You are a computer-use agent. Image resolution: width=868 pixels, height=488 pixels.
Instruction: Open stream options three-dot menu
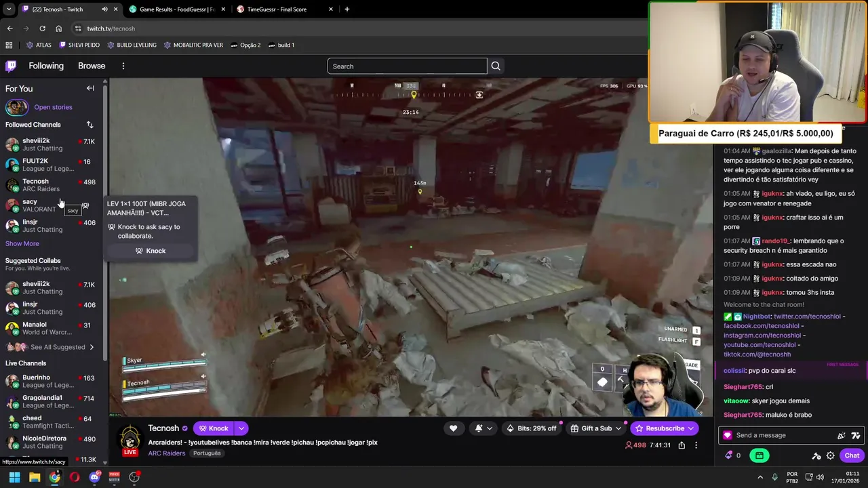(x=696, y=445)
